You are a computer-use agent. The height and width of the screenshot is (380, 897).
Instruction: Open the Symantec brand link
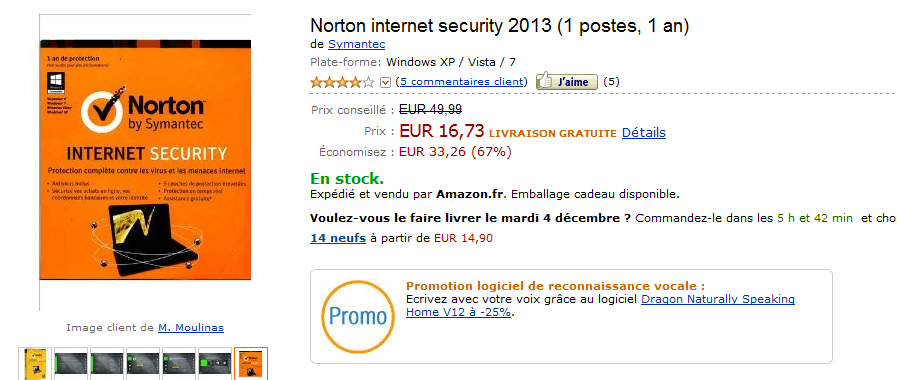tap(356, 44)
